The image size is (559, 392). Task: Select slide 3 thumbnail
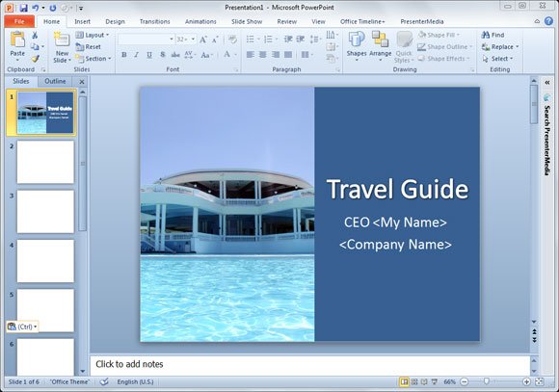(45, 212)
